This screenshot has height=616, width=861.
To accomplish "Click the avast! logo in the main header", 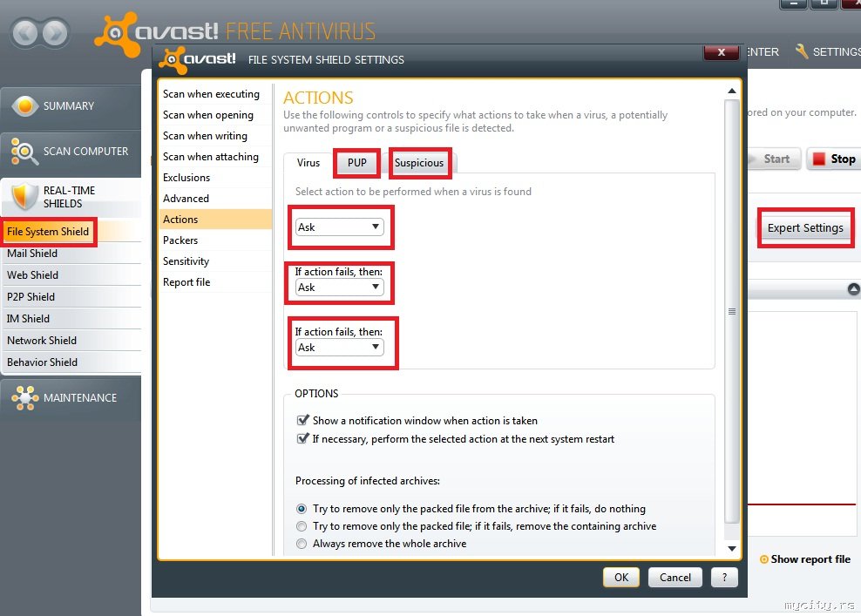I will click(x=157, y=33).
